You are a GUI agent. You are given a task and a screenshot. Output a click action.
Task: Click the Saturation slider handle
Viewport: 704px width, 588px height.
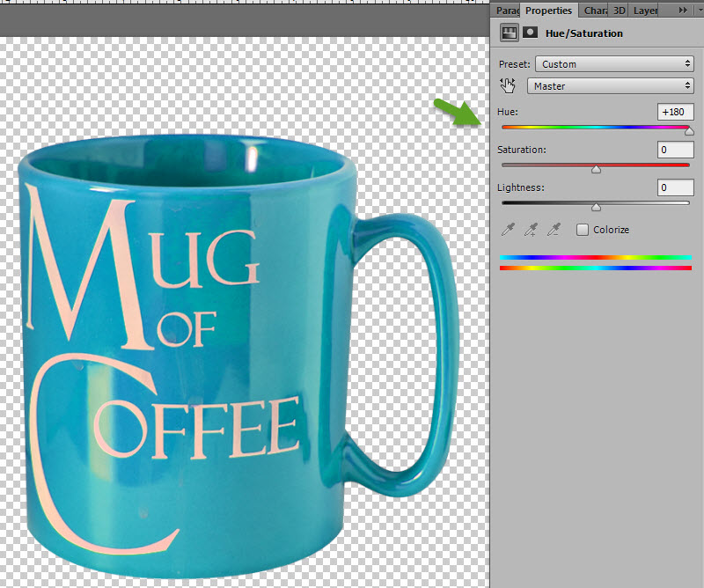pyautogui.click(x=596, y=169)
